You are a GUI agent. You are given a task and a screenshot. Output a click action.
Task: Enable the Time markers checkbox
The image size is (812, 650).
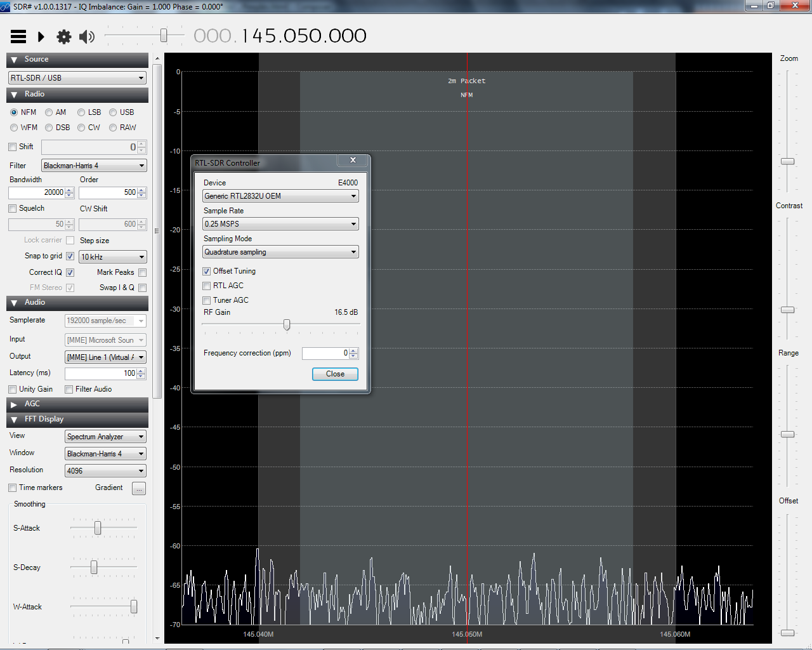coord(13,487)
